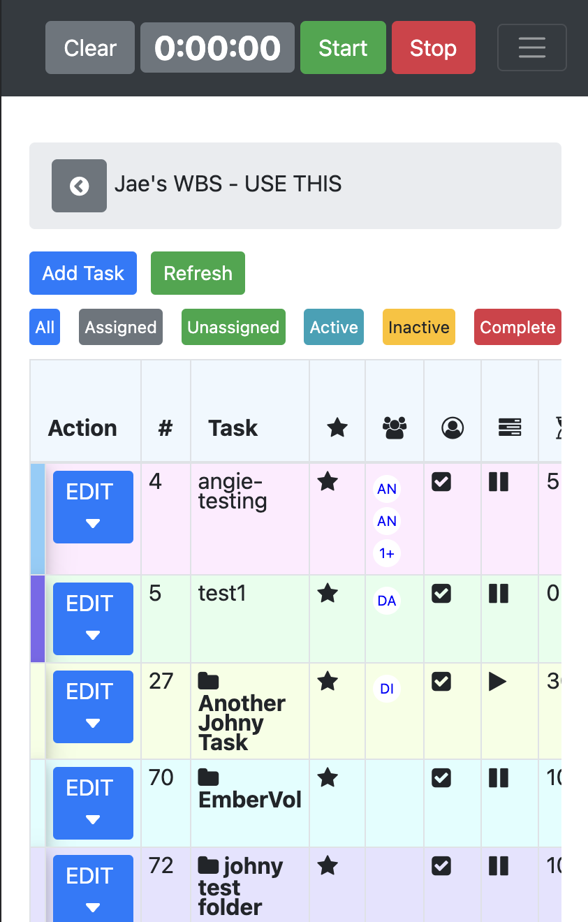The image size is (588, 922).
Task: Click the Add Task button
Action: pos(83,273)
